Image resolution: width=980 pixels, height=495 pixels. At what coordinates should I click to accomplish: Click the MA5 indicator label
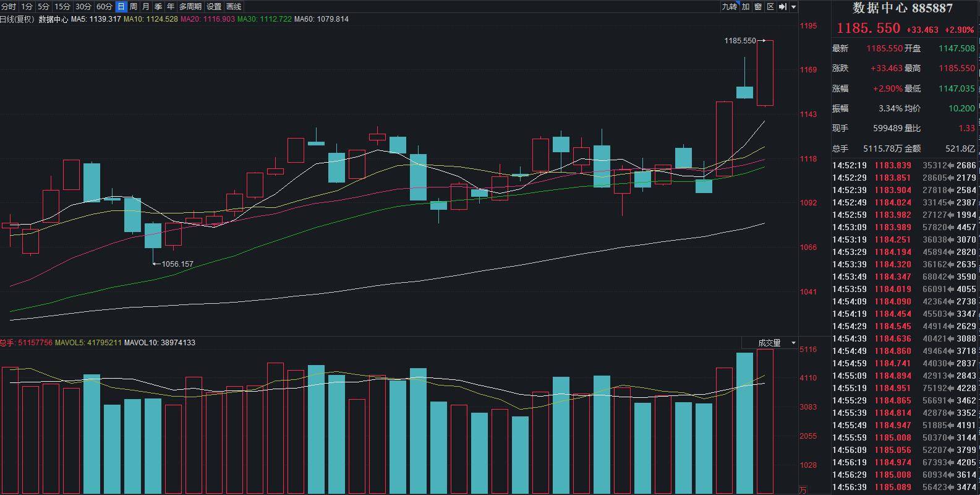[96, 19]
